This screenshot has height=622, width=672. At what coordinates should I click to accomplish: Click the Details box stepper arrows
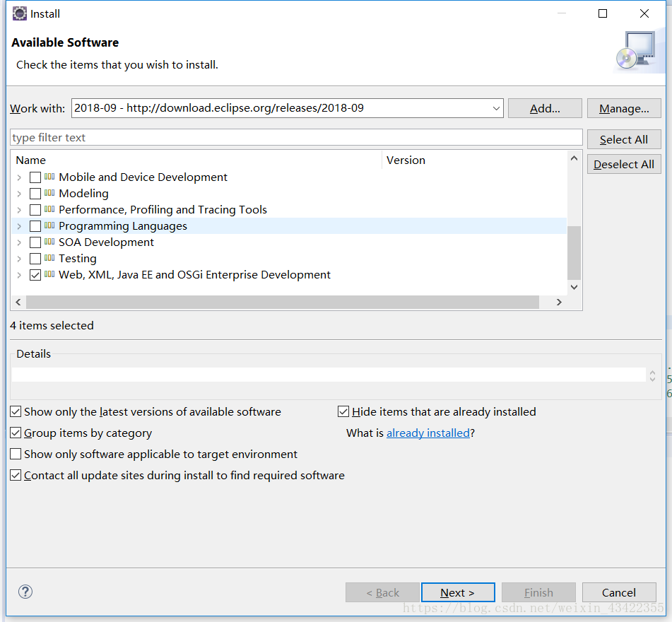pos(652,376)
